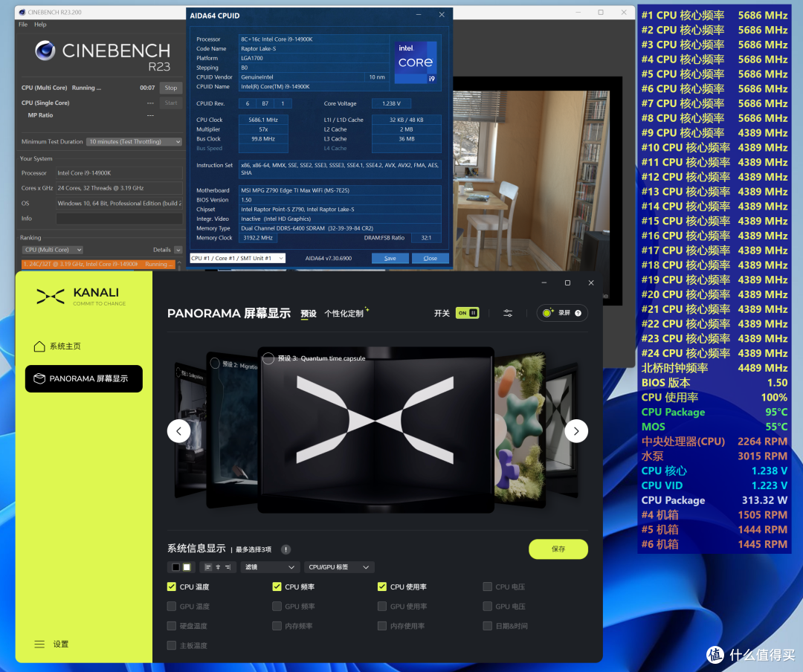Viewport: 803px width, 672px height.
Task: Open CPU #1 / Core #1 selector in AIDA64
Action: pos(238,258)
